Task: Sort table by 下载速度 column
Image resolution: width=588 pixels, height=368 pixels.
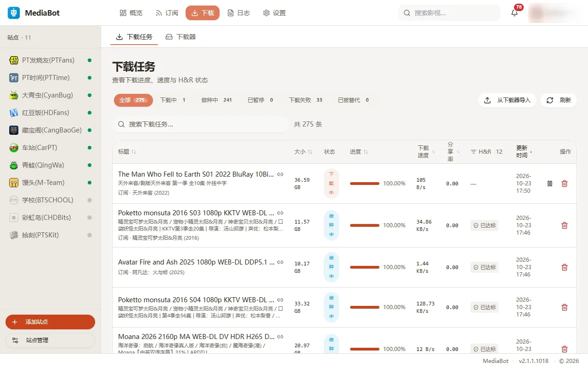Action: (x=426, y=152)
